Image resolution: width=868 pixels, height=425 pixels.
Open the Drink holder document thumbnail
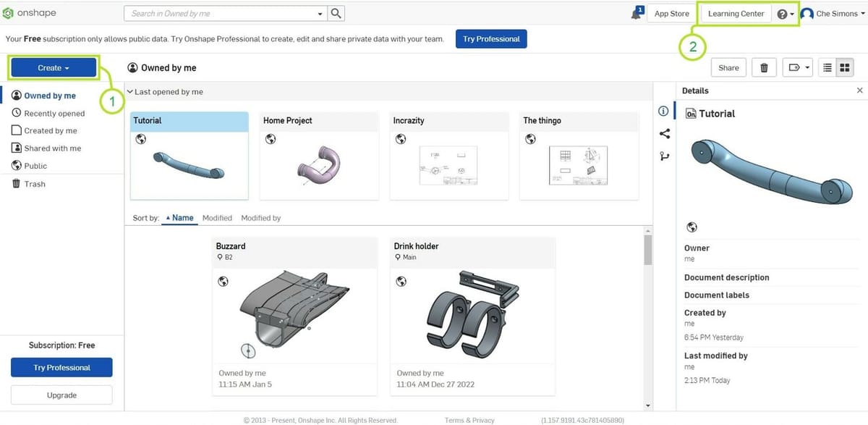[473, 315]
